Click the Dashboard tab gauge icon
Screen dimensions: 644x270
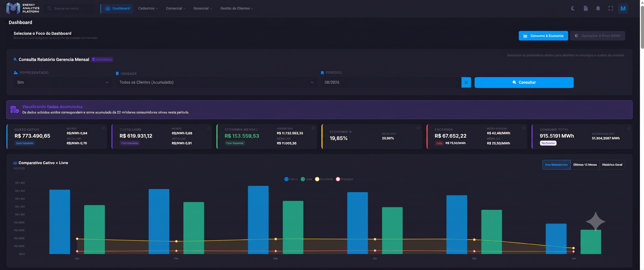point(108,8)
